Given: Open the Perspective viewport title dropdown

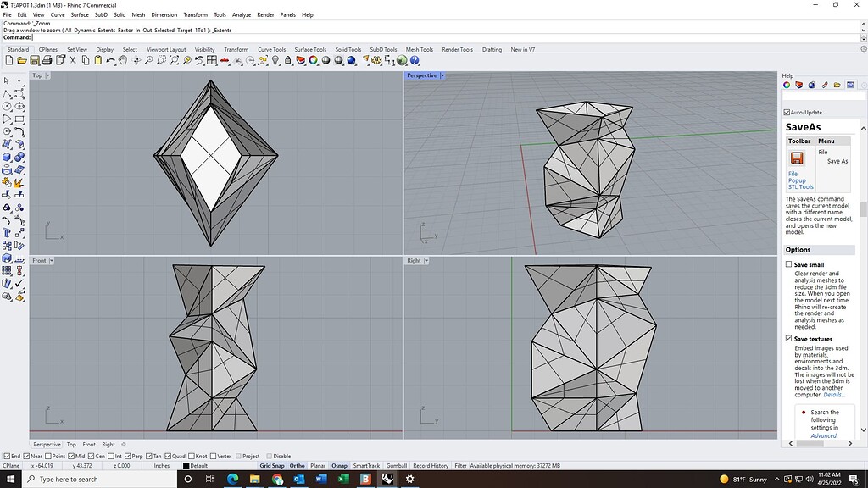Looking at the screenshot, I should [442, 75].
